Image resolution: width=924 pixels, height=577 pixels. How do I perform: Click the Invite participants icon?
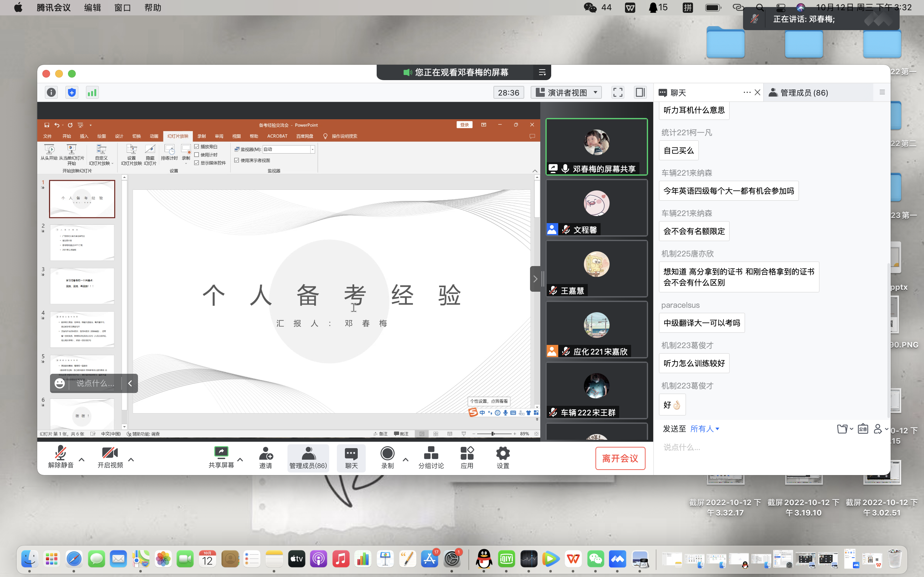(265, 457)
